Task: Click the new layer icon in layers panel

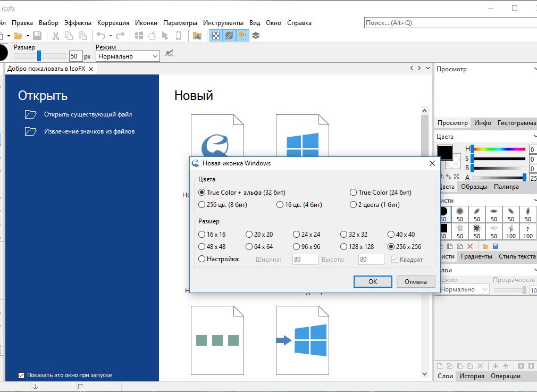Action: pyautogui.click(x=440, y=365)
